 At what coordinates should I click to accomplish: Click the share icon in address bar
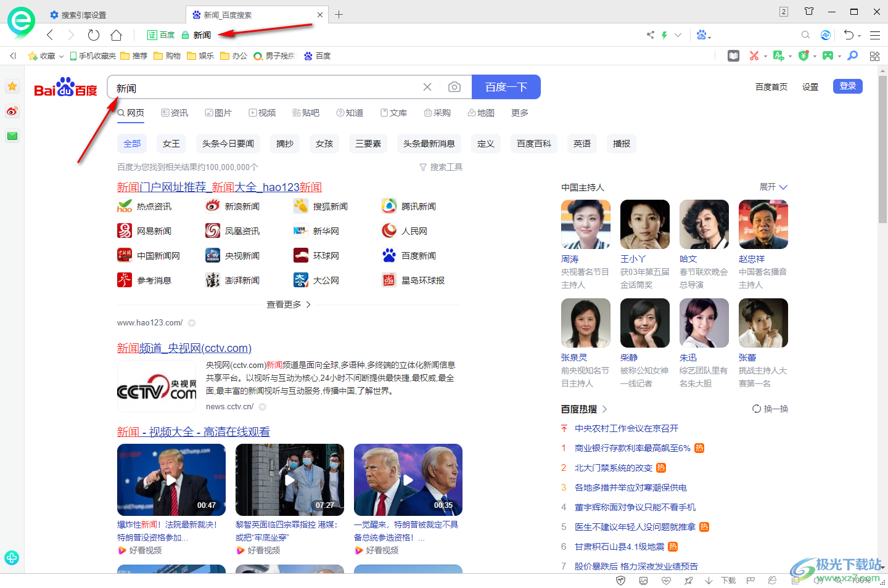point(651,35)
